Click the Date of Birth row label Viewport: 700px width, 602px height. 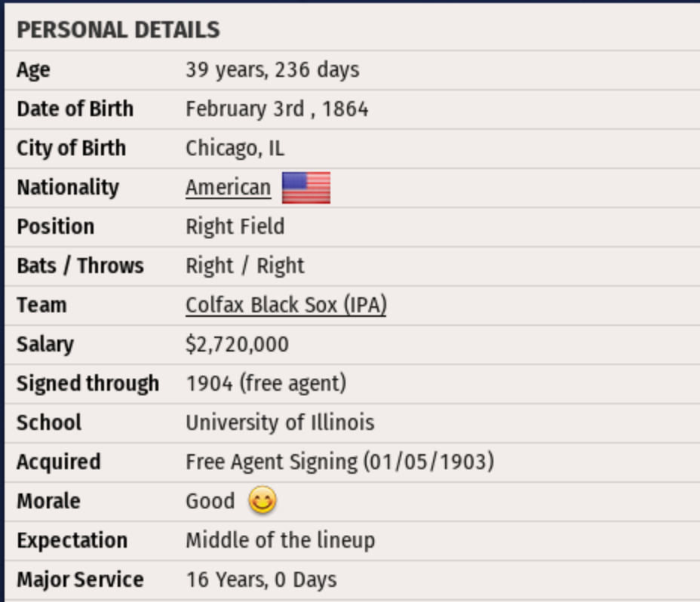[x=75, y=109]
